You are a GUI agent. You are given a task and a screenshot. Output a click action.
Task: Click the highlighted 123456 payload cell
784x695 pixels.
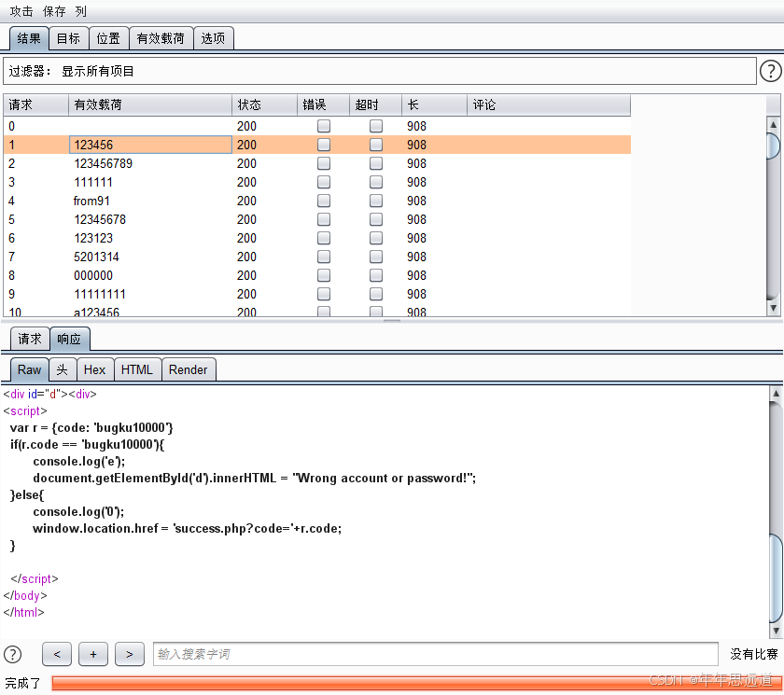point(150,145)
